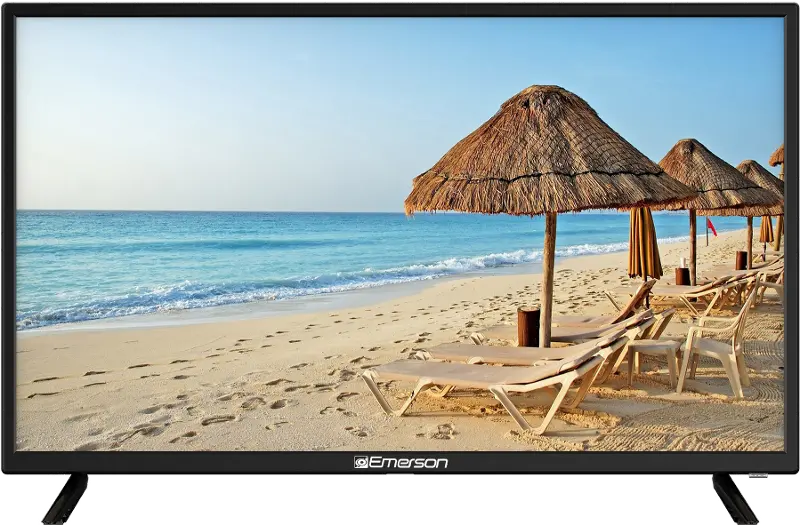Click the Emerson brand name on the bezel
The image size is (800, 525).
point(407,463)
